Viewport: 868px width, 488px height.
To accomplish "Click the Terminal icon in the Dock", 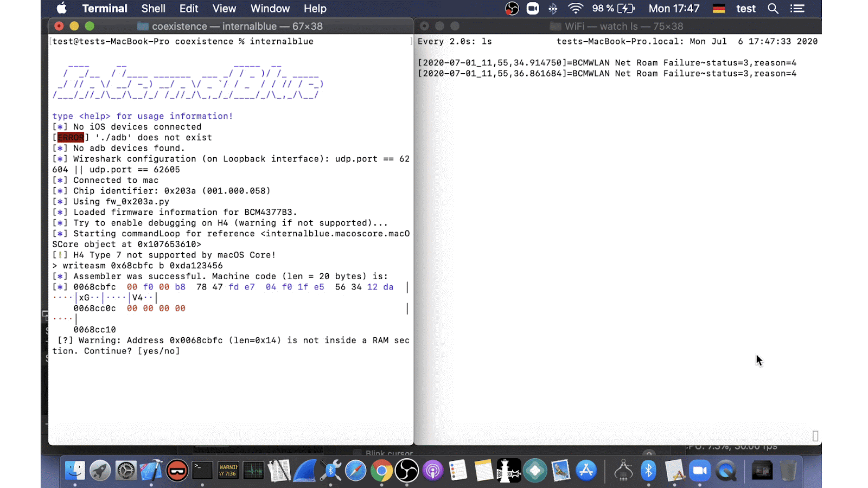I will pyautogui.click(x=202, y=470).
